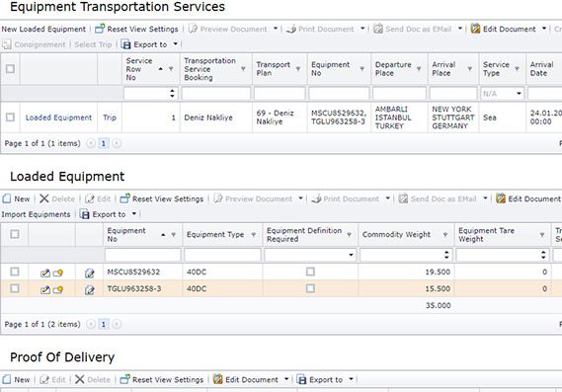Click commodity weight 15.500 cell
The height and width of the screenshot is (392, 562).
[x=406, y=288]
